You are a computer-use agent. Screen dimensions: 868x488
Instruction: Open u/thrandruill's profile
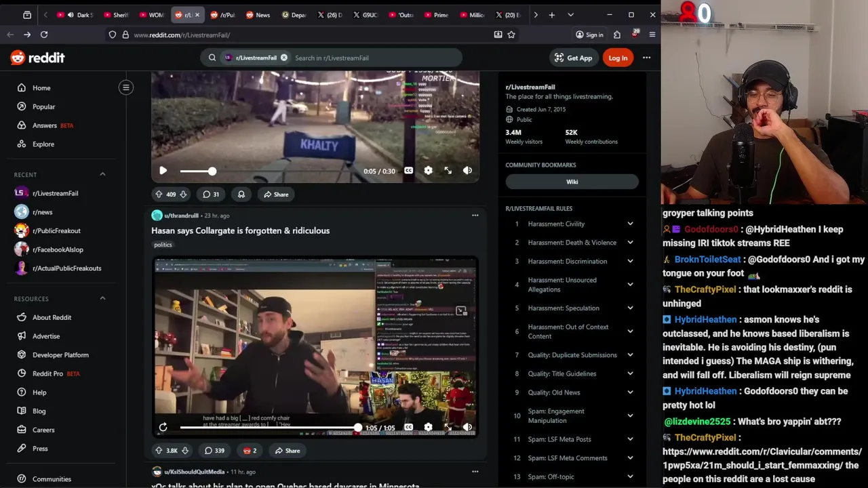point(181,216)
